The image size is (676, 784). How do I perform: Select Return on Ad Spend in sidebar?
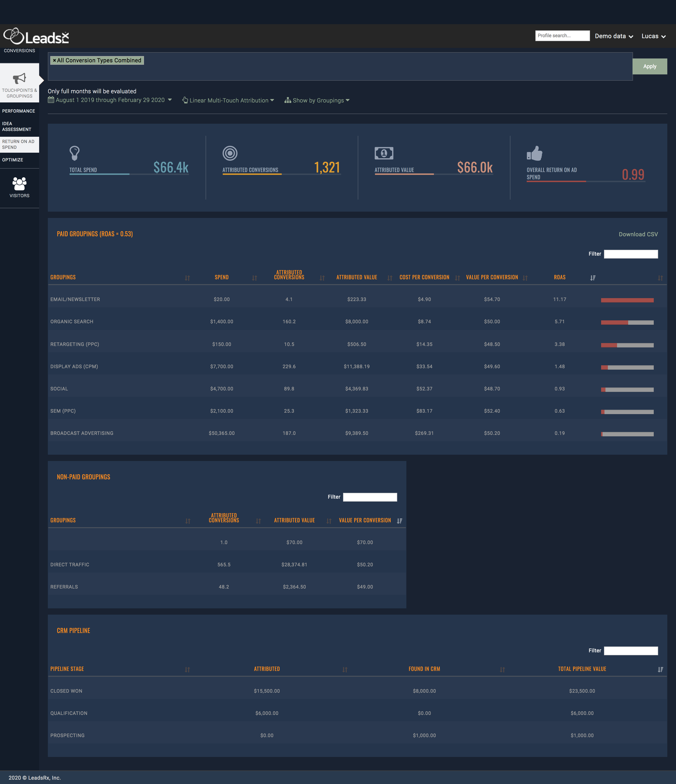pyautogui.click(x=19, y=144)
